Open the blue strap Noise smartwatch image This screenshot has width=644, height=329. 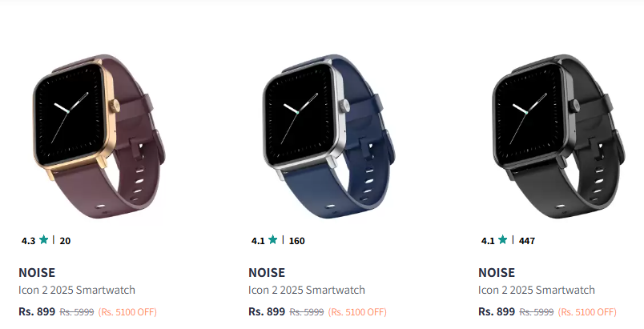pyautogui.click(x=329, y=137)
